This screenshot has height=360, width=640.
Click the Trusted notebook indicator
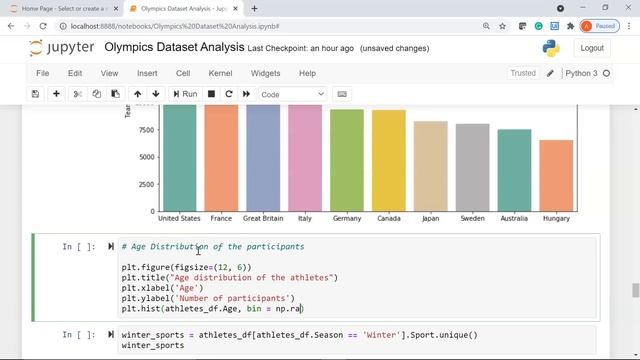523,73
